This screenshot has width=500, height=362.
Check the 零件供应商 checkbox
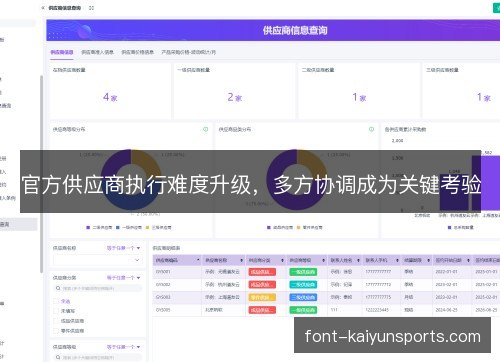coord(56,331)
